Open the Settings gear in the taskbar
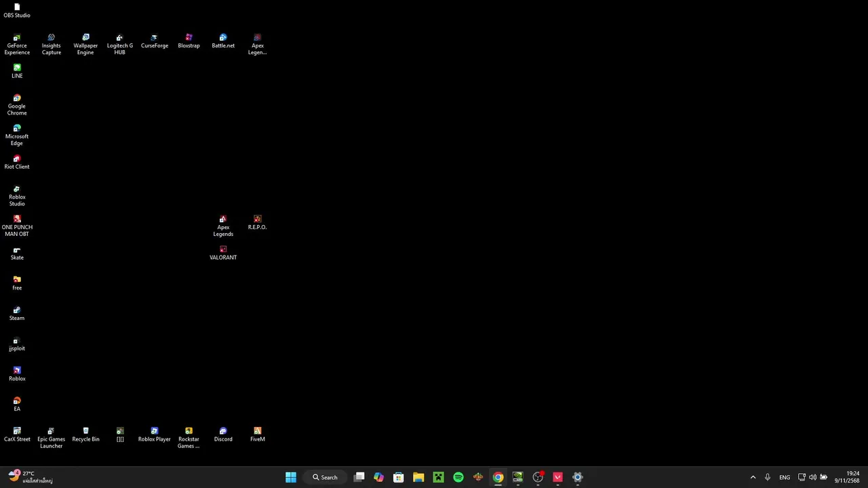The image size is (868, 488). [578, 477]
